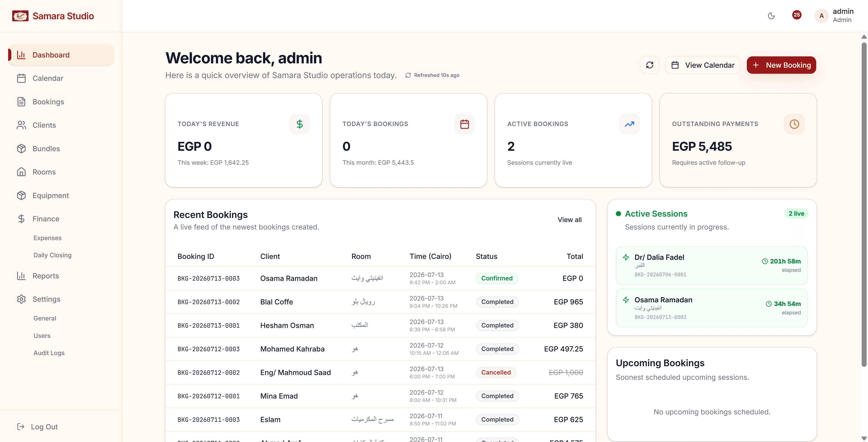Click the Calendar sidebar icon
The height and width of the screenshot is (442, 868).
21,78
